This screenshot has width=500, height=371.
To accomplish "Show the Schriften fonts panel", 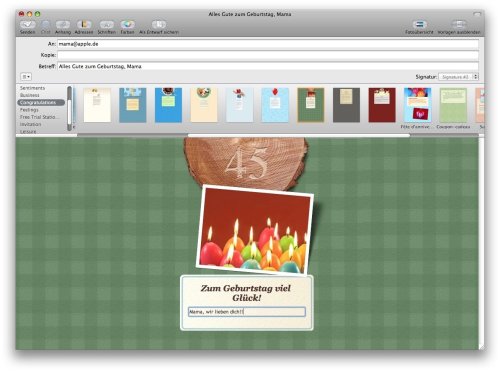I will (x=106, y=27).
